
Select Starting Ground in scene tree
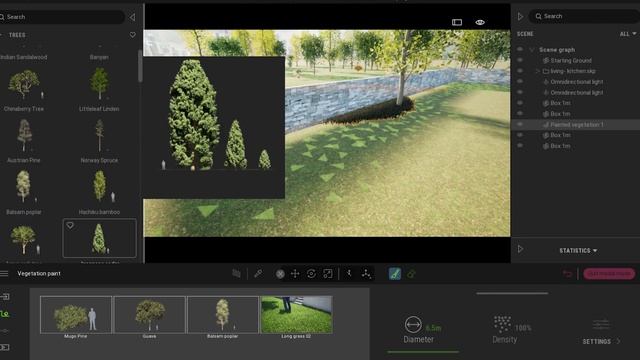pos(571,60)
